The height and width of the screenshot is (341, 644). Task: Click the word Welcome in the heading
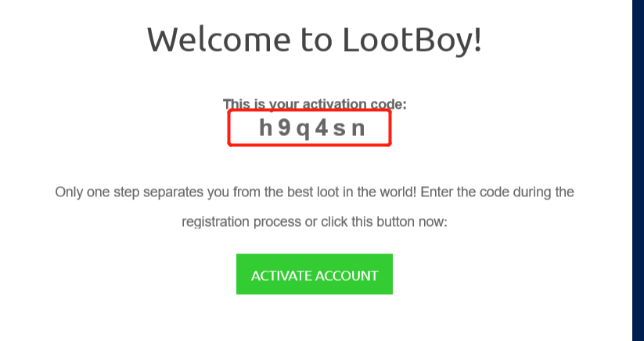[219, 39]
